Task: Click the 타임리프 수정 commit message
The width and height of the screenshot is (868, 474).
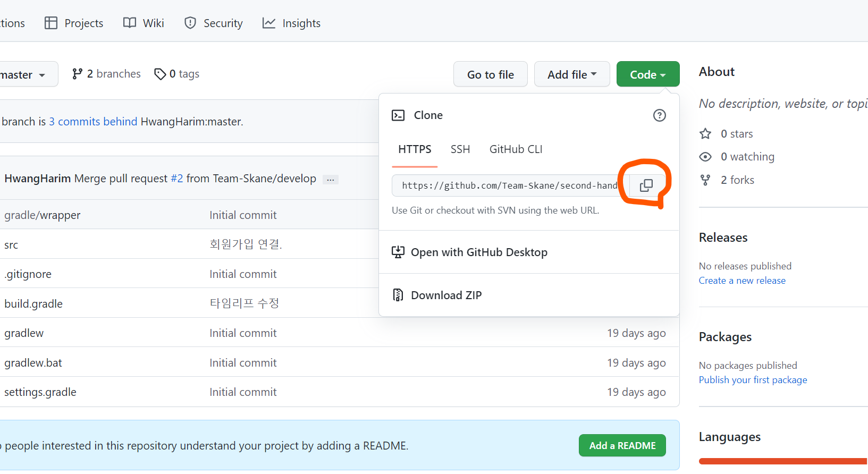Action: tap(245, 303)
